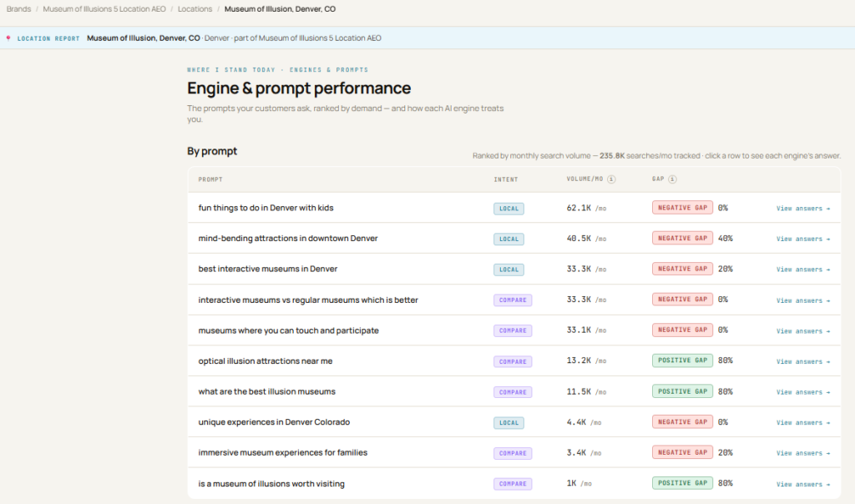Click COMPARE tag on what are the best illusion museums
Viewport: 855px width, 504px height.
[513, 392]
